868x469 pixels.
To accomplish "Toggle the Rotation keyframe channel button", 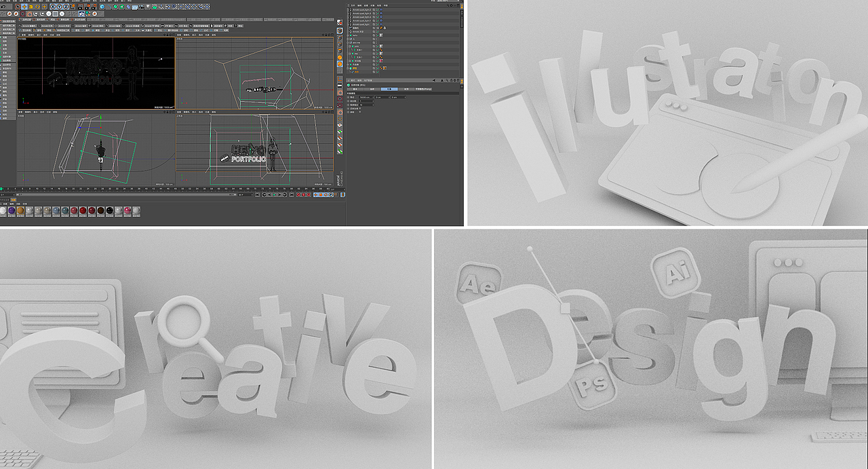I will coord(325,195).
